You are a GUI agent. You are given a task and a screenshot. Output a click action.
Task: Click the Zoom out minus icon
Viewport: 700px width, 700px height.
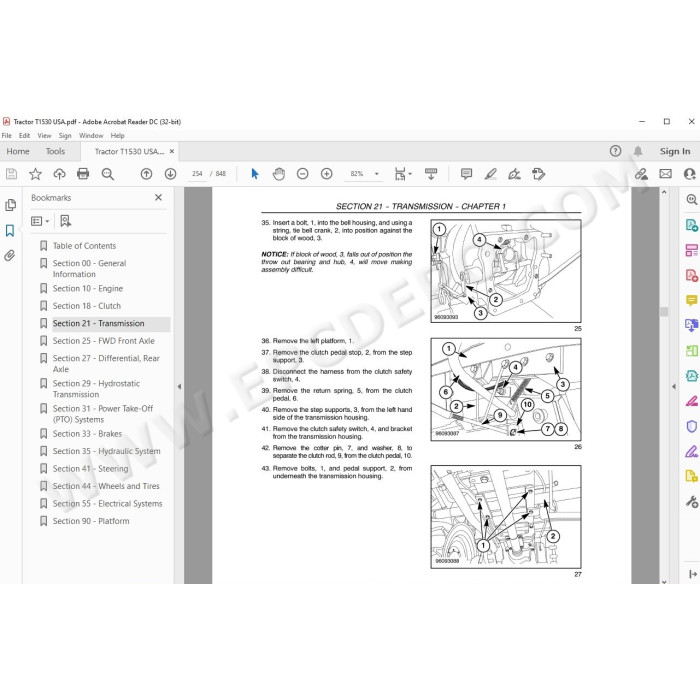coord(303,174)
